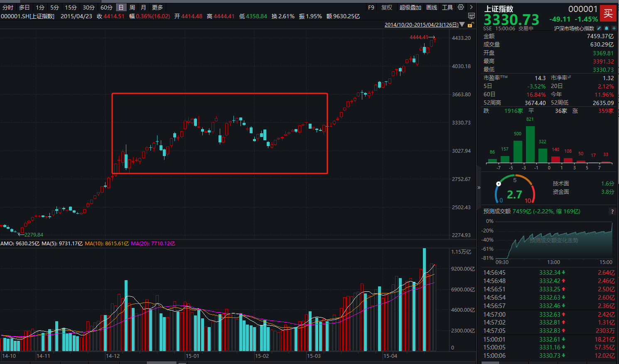Click the 技术面 score row

pyautogui.click(x=583, y=183)
